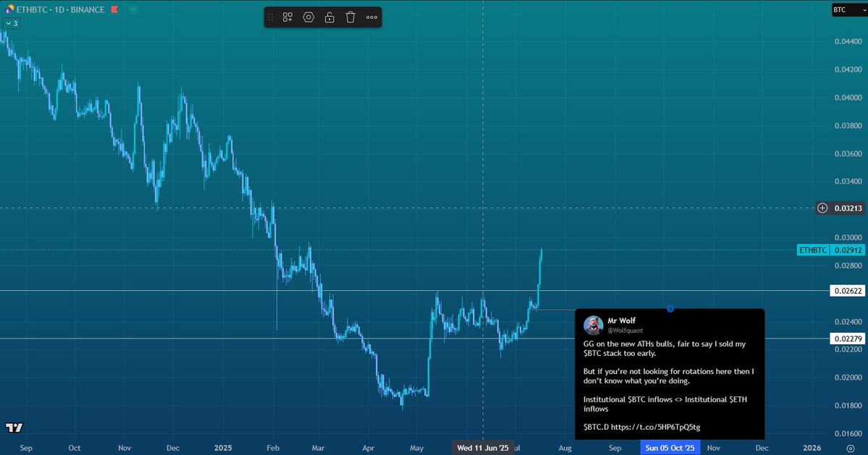Click the May label on time axis

point(417,448)
